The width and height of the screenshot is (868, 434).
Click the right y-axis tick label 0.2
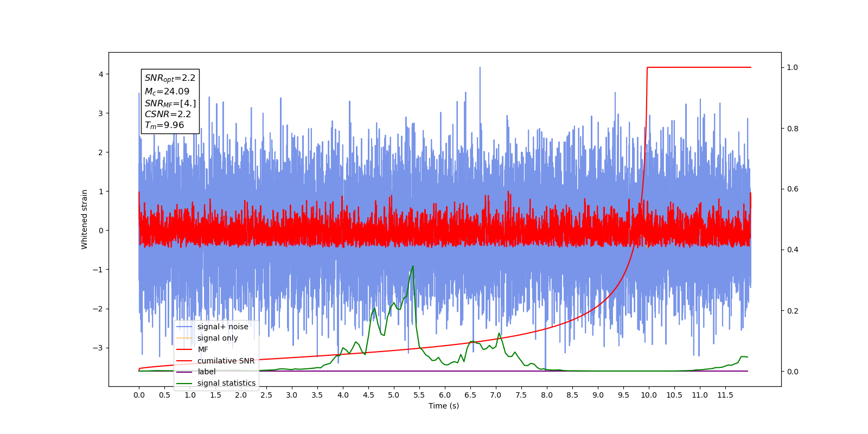(x=793, y=311)
